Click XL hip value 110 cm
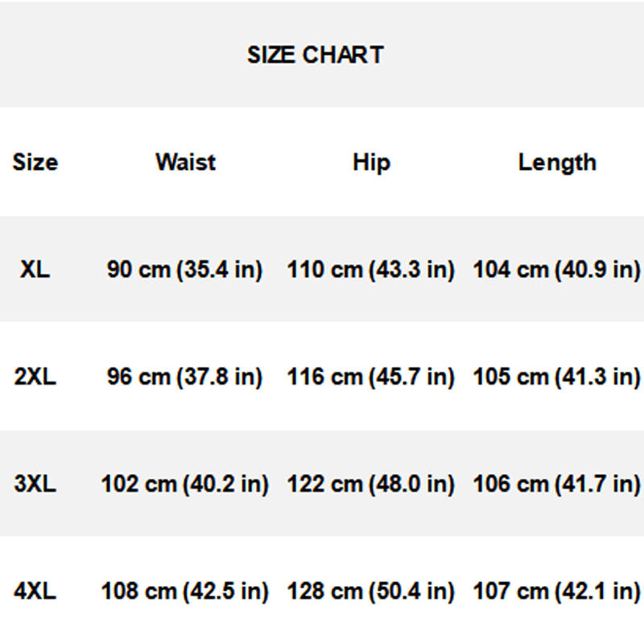 [x=371, y=269]
